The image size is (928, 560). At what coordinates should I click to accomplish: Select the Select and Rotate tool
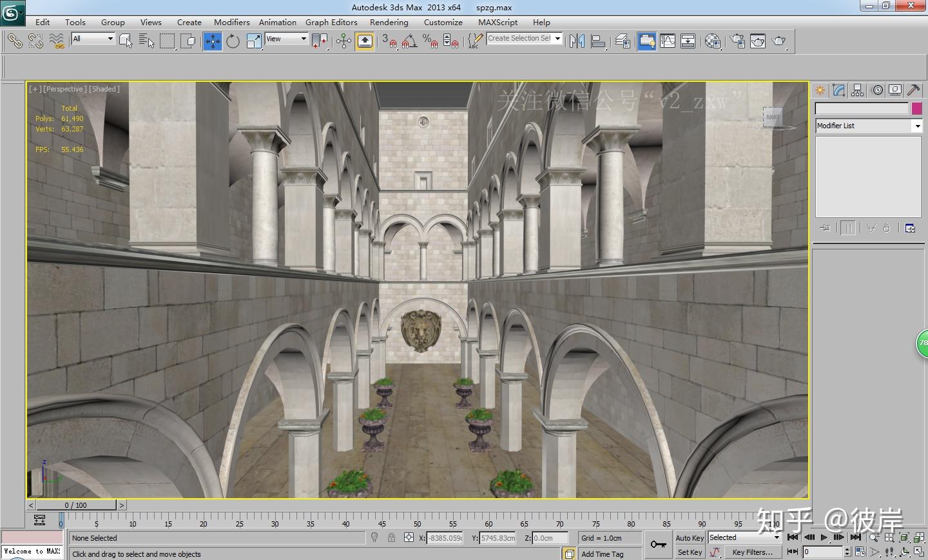(233, 41)
